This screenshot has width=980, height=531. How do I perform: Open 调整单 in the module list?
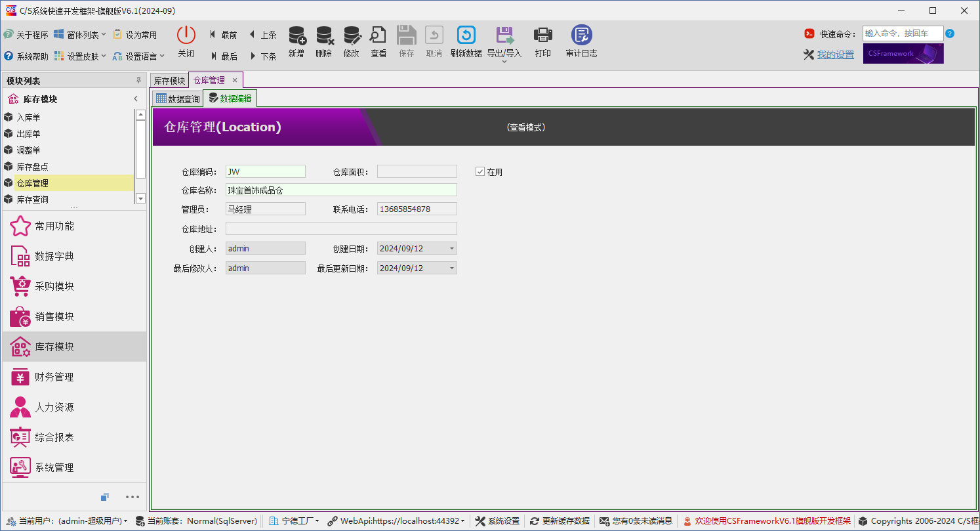click(x=68, y=150)
